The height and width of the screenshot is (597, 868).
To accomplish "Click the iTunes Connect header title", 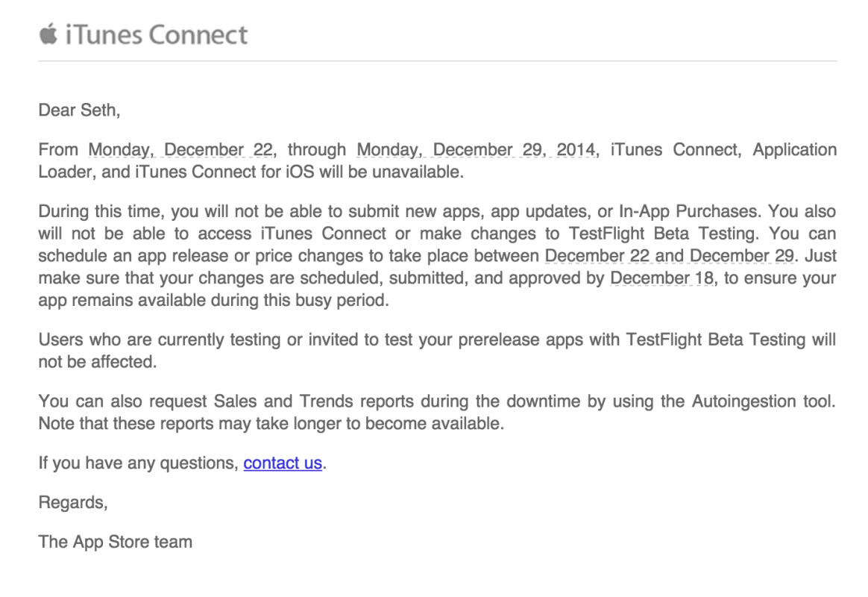I will pos(156,35).
